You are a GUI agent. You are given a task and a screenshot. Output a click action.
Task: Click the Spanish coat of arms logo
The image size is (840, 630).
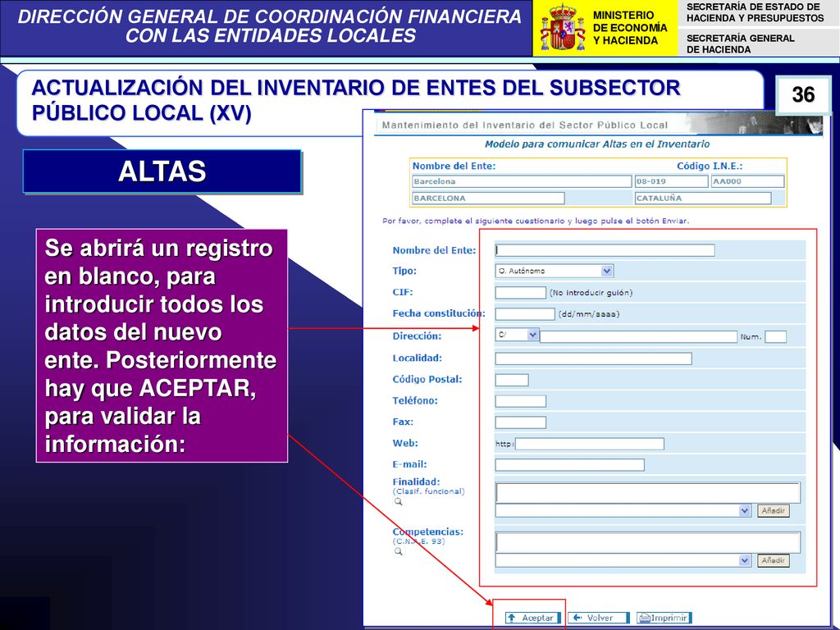click(562, 28)
